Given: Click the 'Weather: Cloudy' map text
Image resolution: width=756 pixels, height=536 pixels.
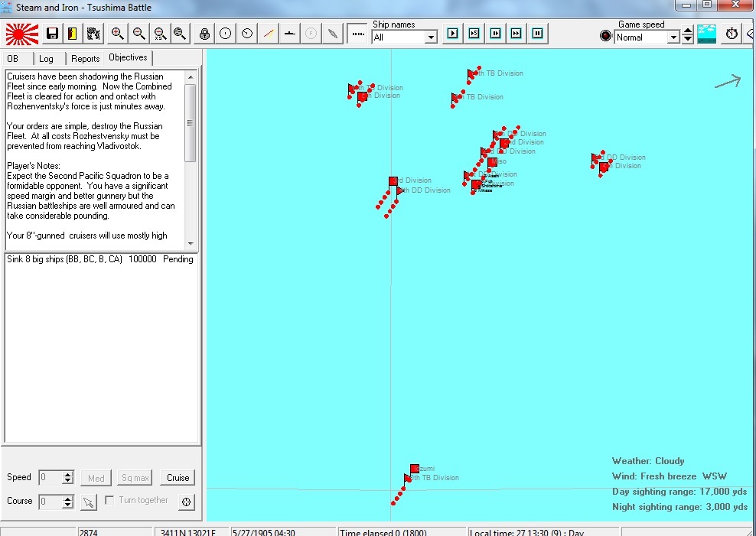Looking at the screenshot, I should pos(648,461).
